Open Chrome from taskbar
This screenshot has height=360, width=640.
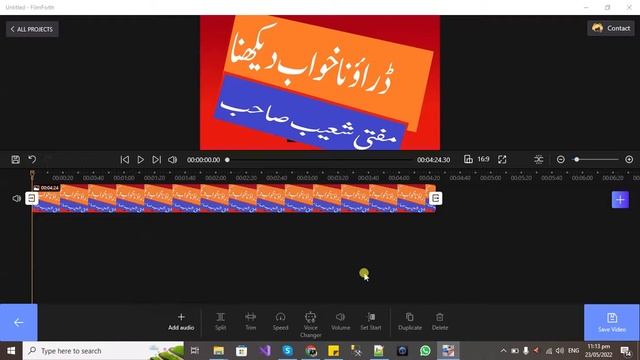[x=311, y=351]
